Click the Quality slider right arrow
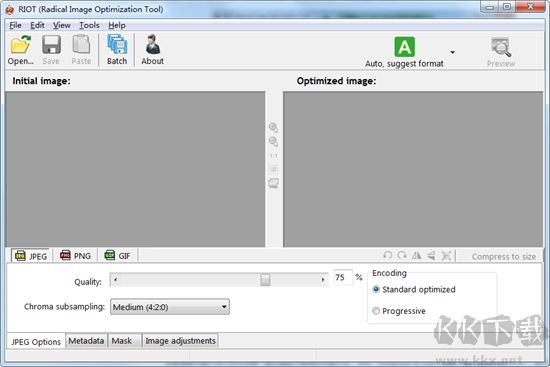550x367 pixels. 323,280
